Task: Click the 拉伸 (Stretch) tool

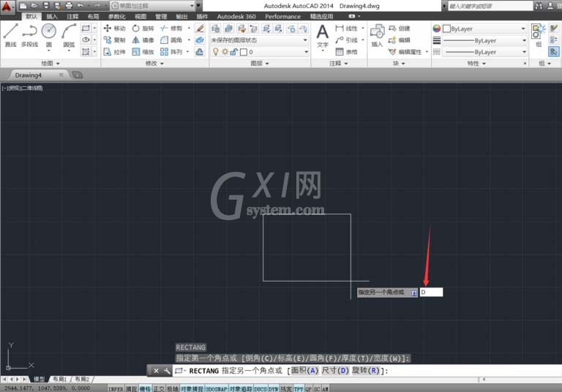Action: [115, 52]
